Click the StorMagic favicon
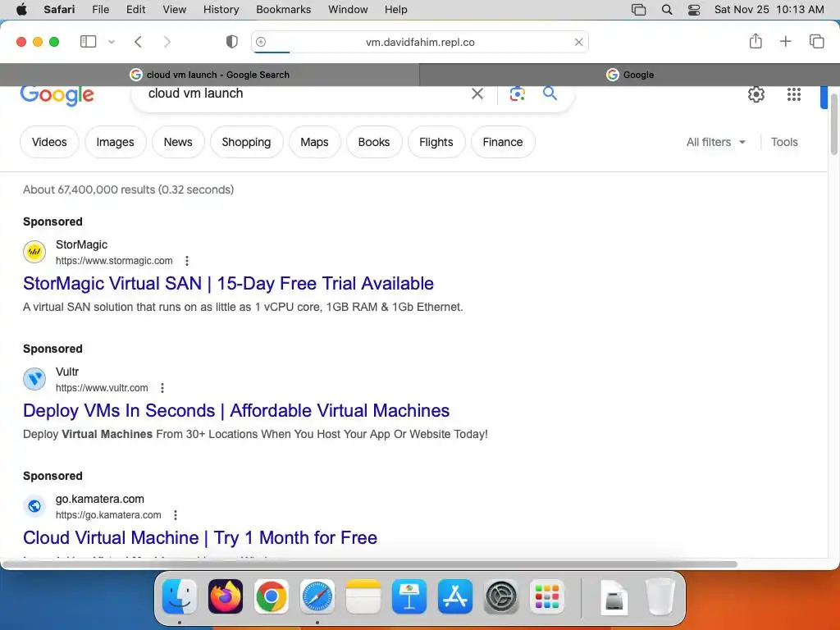 coord(34,252)
